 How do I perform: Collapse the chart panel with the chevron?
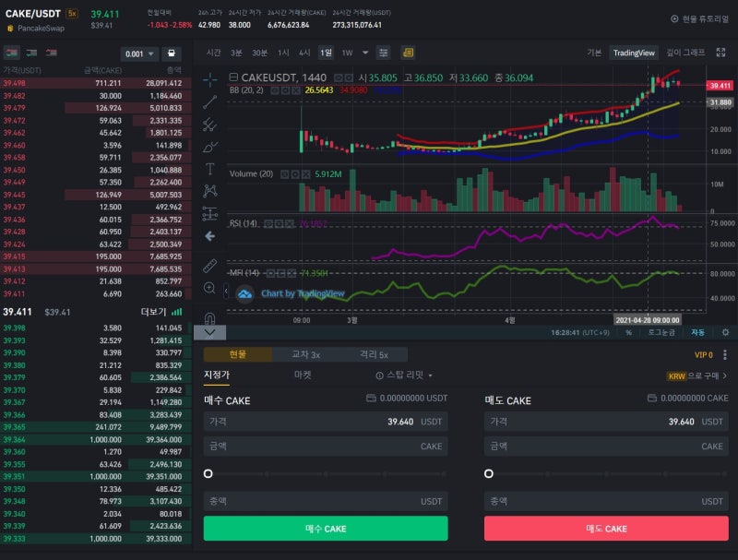(210, 333)
